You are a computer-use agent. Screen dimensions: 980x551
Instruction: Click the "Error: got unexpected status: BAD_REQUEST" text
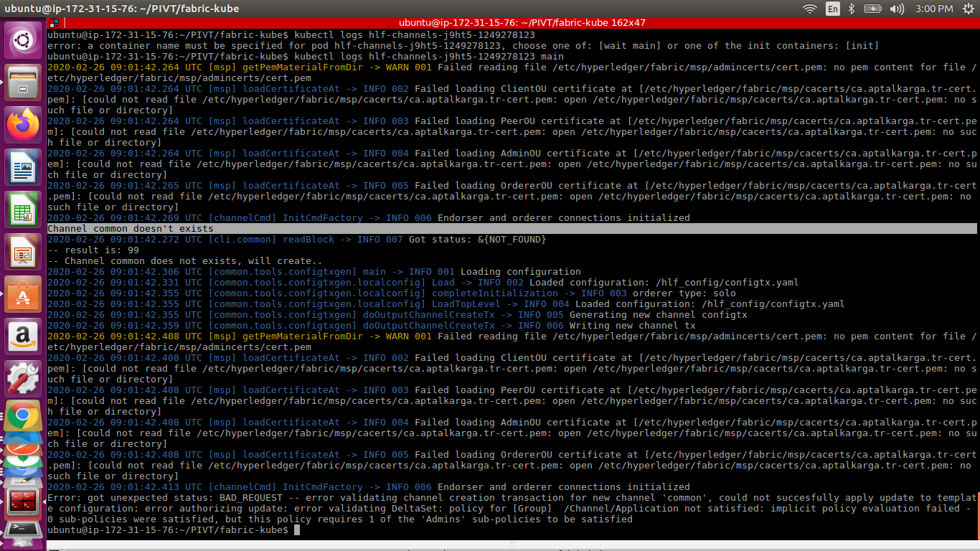tap(165, 497)
